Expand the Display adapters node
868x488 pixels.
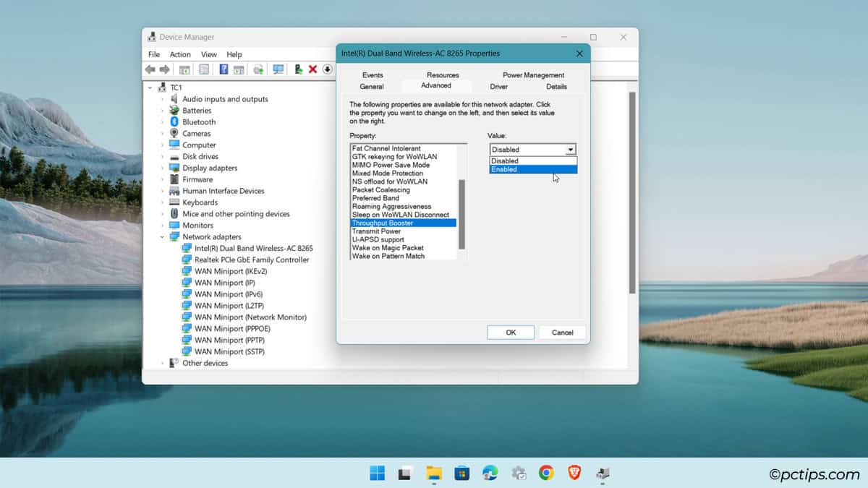(163, 168)
